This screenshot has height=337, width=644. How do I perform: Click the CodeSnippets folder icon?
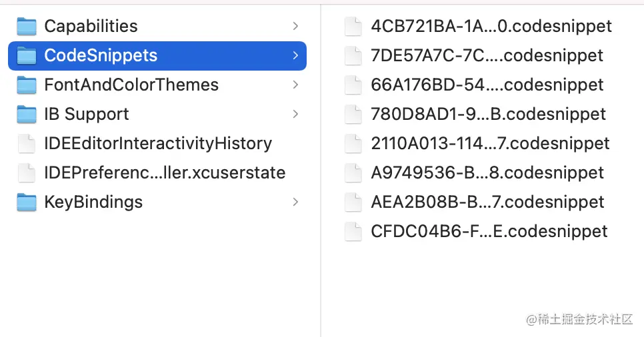(x=27, y=56)
